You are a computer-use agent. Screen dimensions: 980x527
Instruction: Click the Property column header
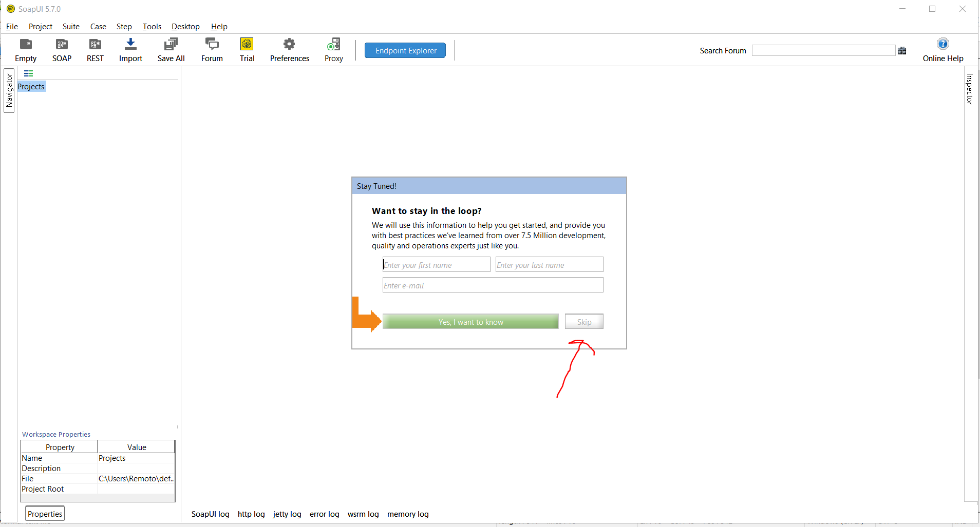pyautogui.click(x=60, y=447)
